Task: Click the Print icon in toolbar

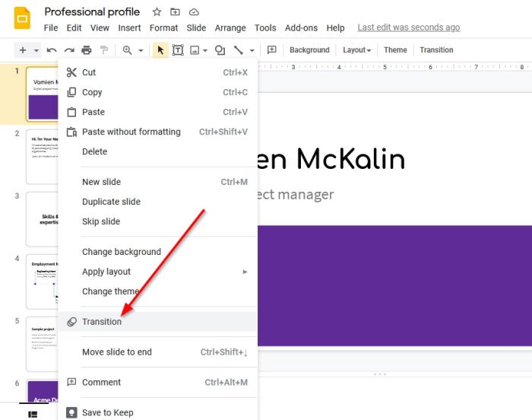Action: (87, 50)
